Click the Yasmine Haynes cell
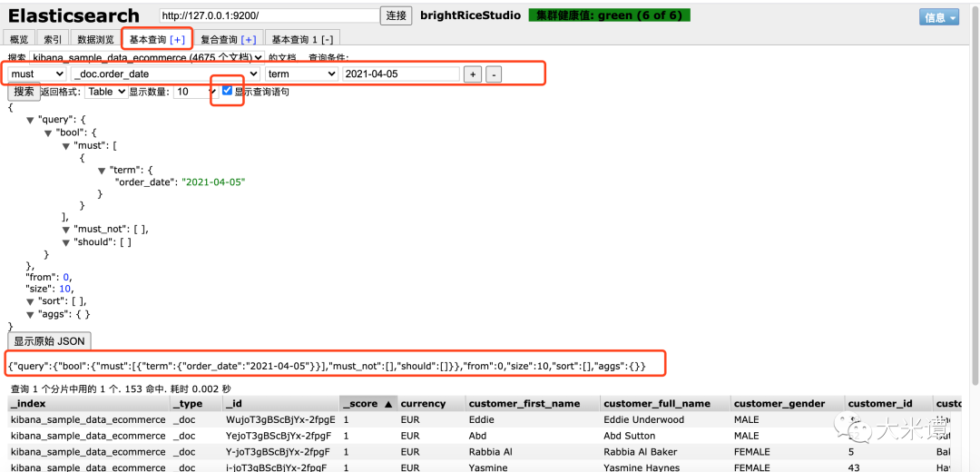Screen dimensions: 980x472 coord(666,467)
